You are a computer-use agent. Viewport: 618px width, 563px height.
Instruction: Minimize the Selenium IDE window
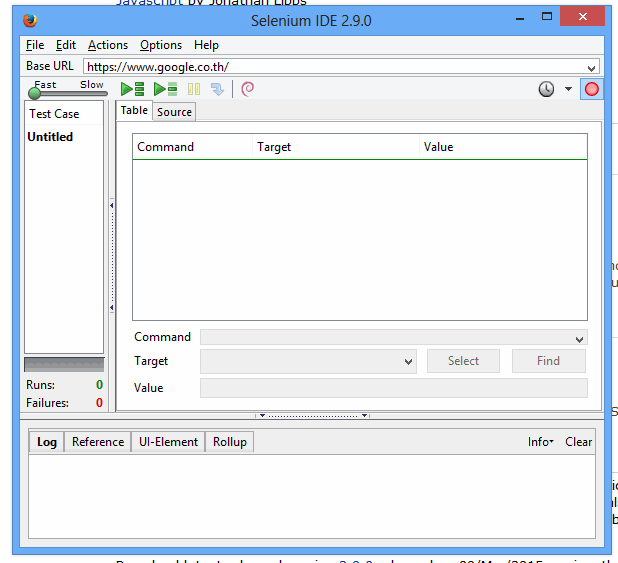(520, 17)
